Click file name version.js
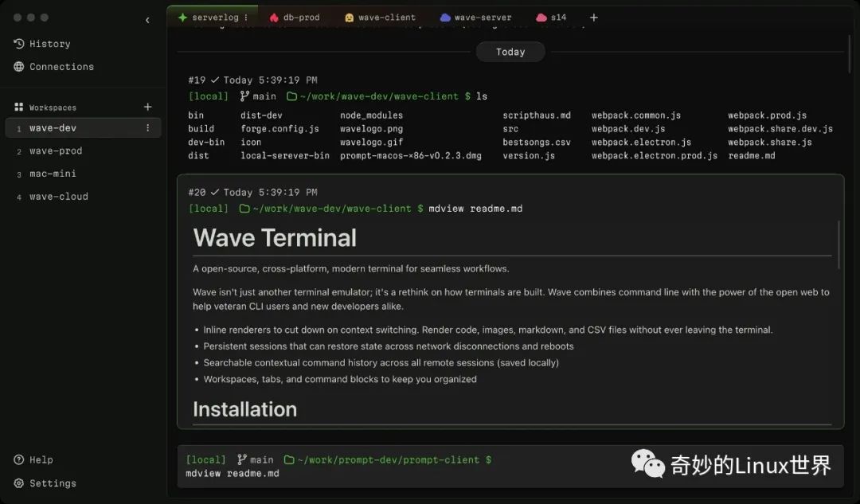Image resolution: width=860 pixels, height=504 pixels. coord(529,156)
